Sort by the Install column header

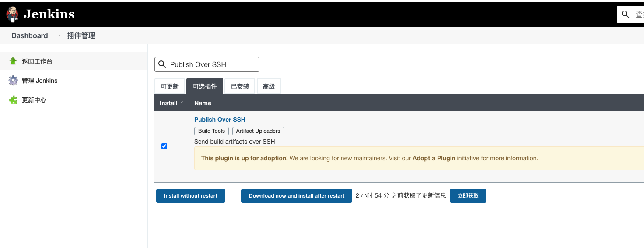tap(171, 103)
